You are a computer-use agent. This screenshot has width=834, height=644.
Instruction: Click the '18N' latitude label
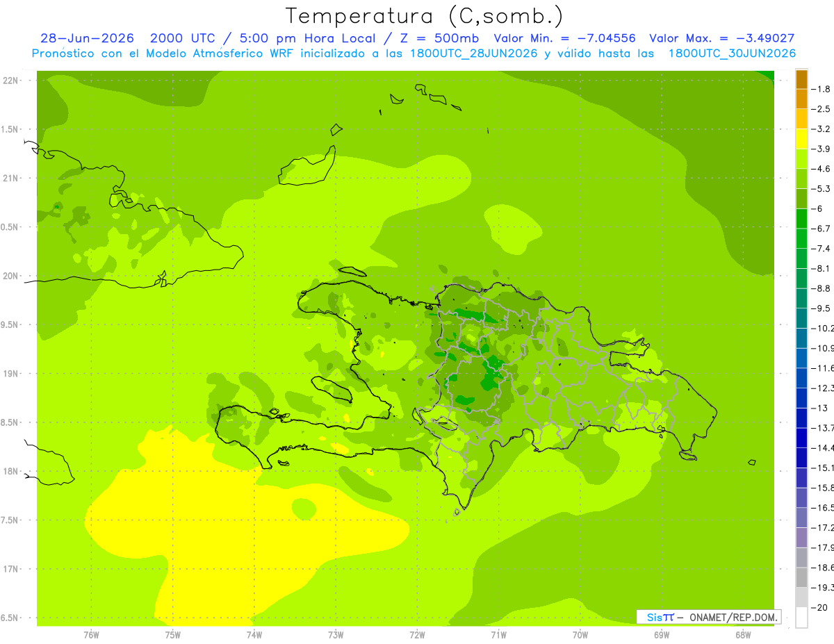pos(11,471)
